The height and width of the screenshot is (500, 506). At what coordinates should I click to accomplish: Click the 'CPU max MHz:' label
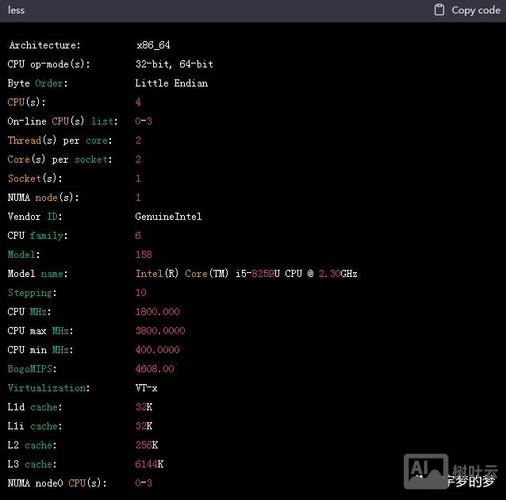coord(41,331)
